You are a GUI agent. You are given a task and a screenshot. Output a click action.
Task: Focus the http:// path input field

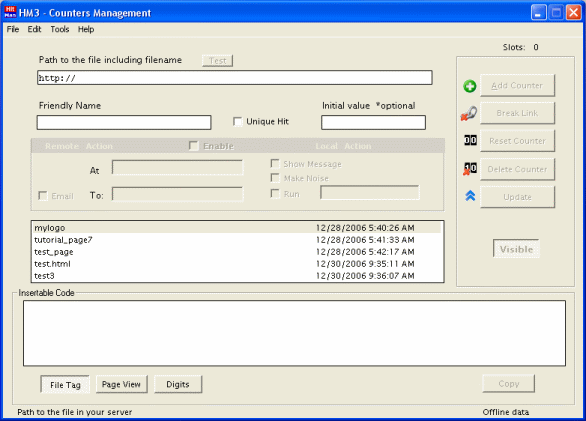coord(235,78)
